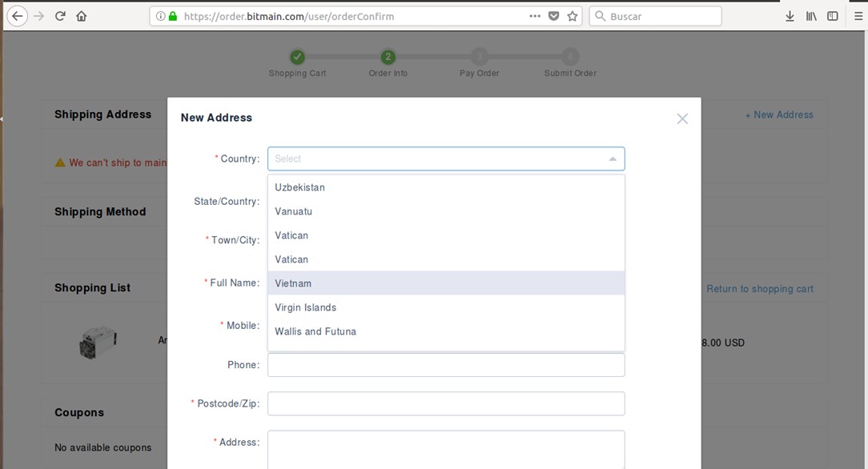868x469 pixels.
Task: Close the New Address dialog
Action: click(x=682, y=118)
